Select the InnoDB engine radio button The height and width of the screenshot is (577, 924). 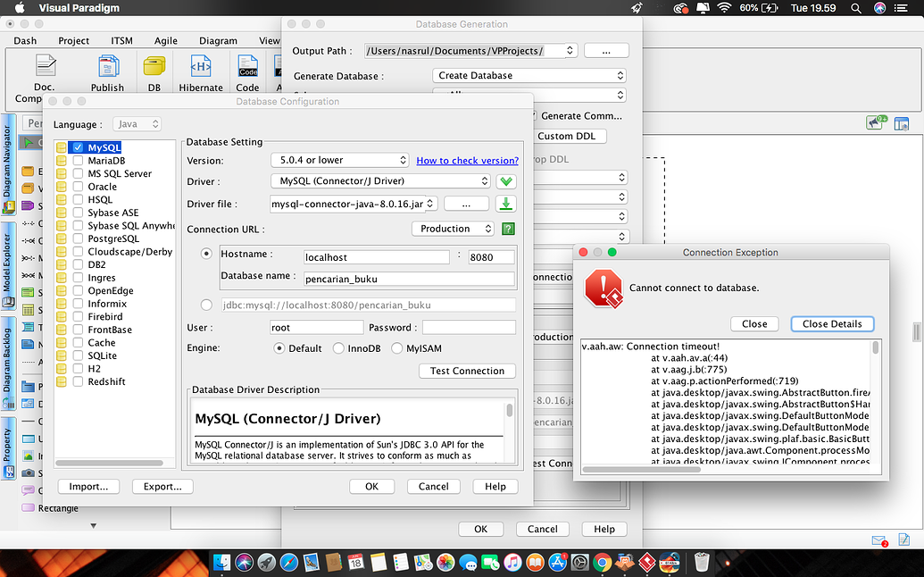coord(338,348)
